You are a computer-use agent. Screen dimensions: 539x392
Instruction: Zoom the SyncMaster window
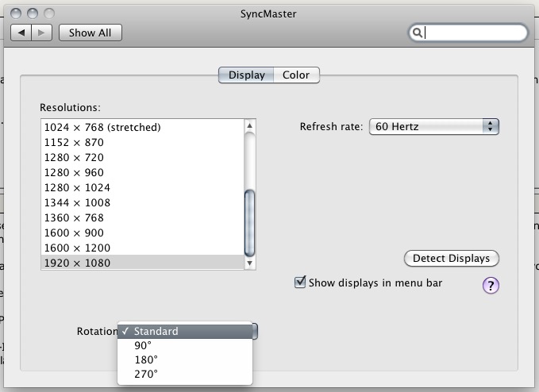(x=49, y=13)
